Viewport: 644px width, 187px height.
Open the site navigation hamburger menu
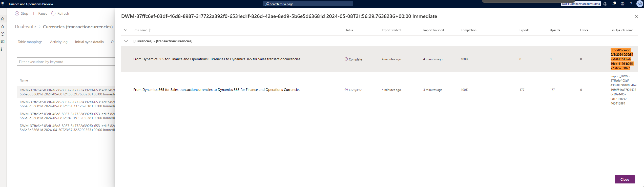3,12
